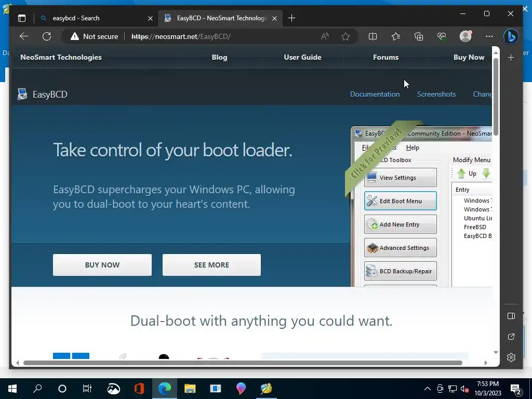Add this page to favorites star
Image resolution: width=532 pixels, height=399 pixels.
(345, 36)
